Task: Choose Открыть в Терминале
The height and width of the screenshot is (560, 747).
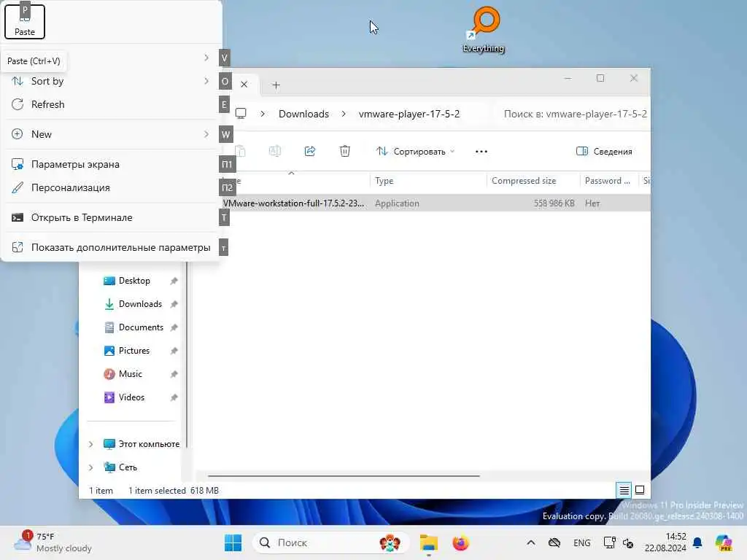Action: (111, 217)
